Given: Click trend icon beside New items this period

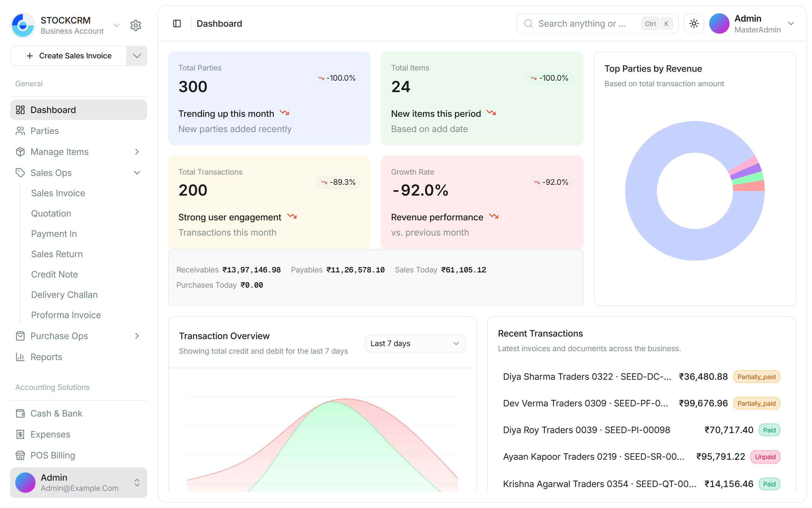Looking at the screenshot, I should tap(491, 113).
